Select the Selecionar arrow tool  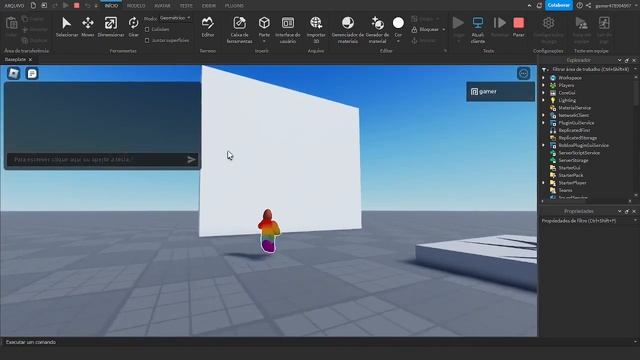coord(67,27)
